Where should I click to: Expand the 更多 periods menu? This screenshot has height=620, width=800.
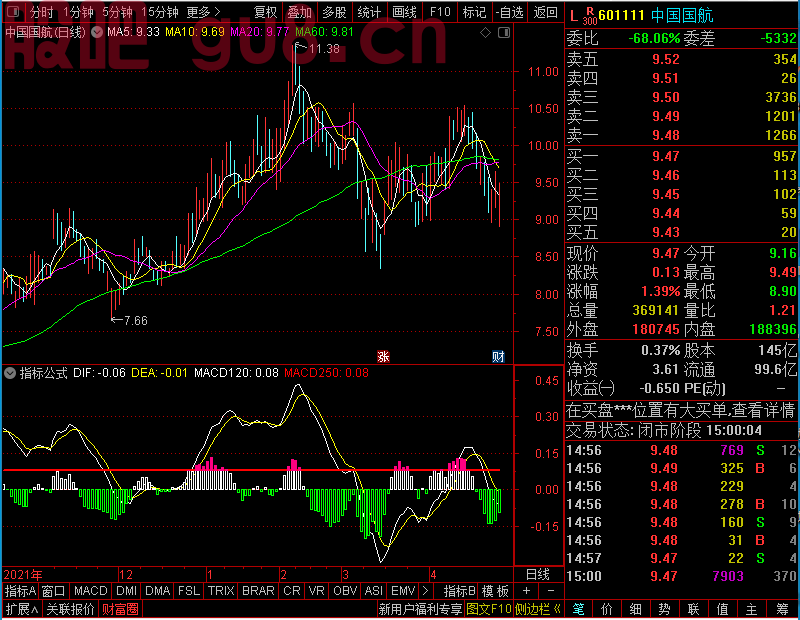pyautogui.click(x=203, y=12)
